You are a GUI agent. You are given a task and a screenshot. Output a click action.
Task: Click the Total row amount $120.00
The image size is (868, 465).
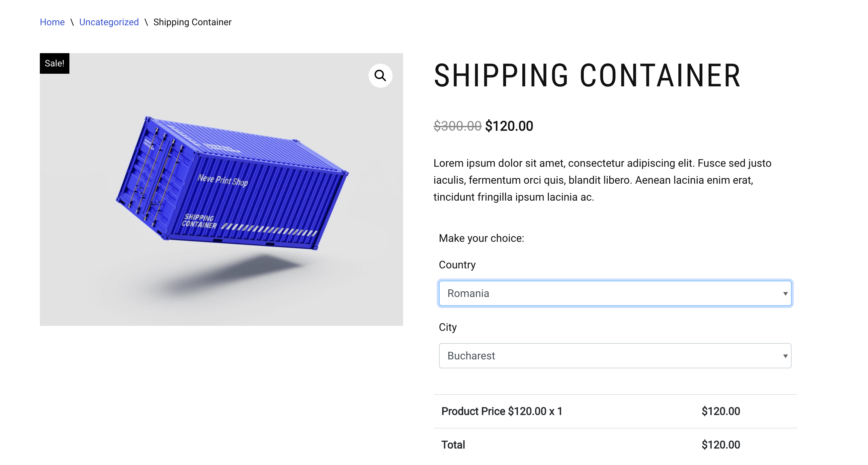click(721, 445)
